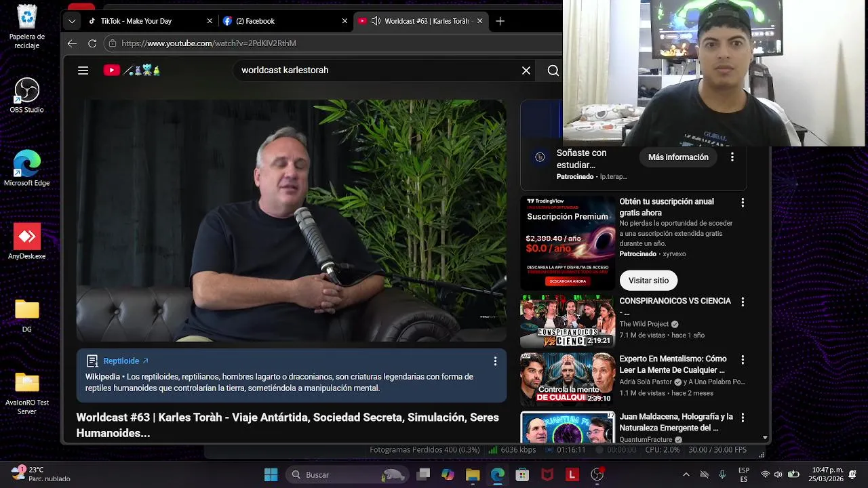
Task: Open options for Juan Maldacena video
Action: [743, 418]
